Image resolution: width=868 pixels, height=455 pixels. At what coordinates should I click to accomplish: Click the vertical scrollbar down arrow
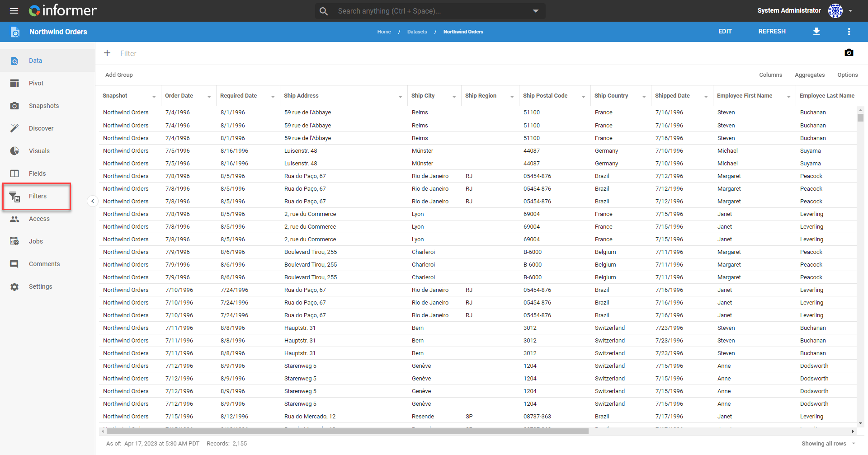tap(860, 423)
